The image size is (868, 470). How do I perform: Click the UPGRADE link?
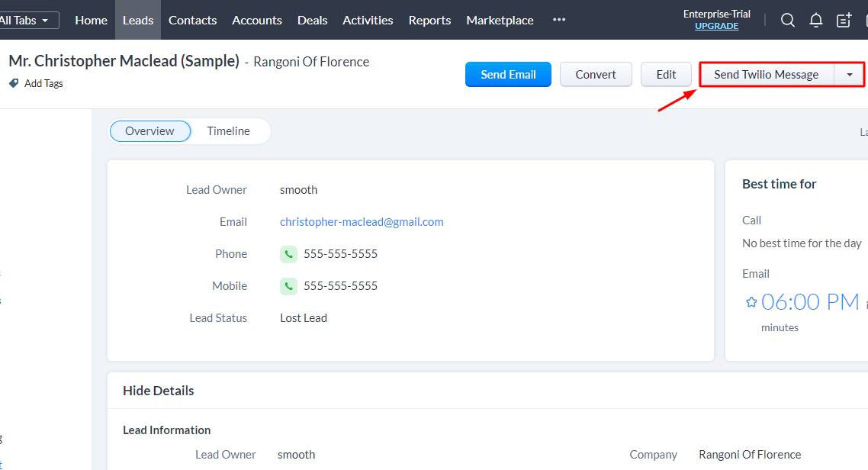click(716, 26)
